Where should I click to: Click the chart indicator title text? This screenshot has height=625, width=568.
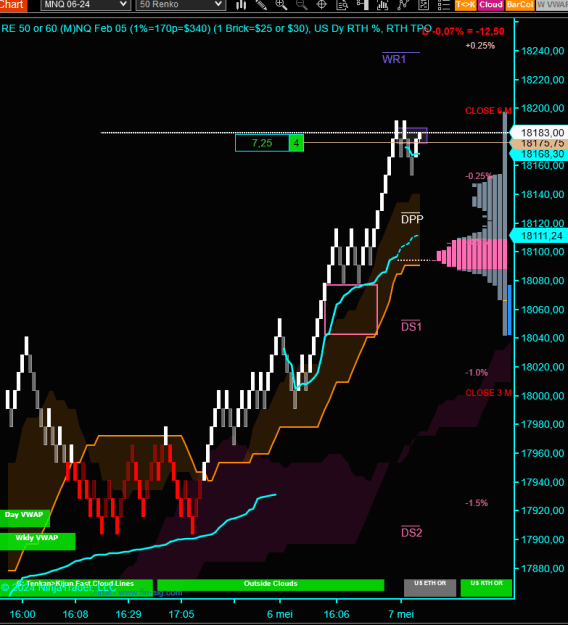coord(216,29)
